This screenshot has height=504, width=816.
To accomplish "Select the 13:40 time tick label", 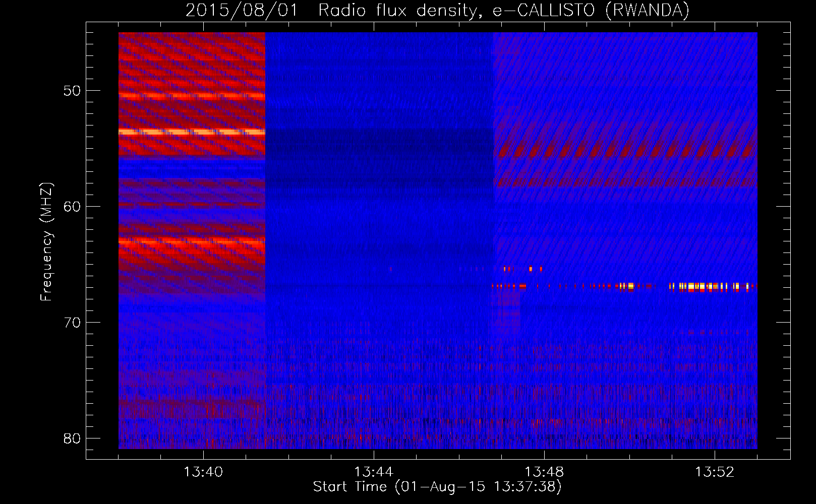I will pos(203,472).
